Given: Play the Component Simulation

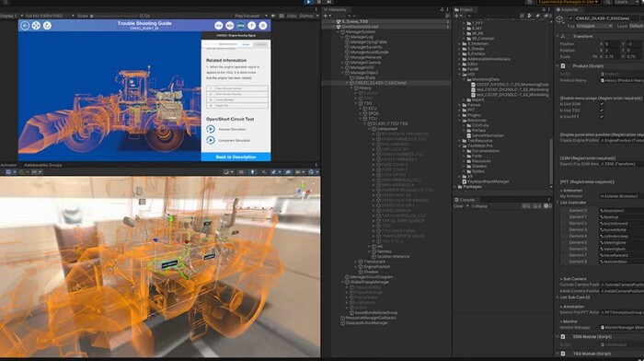Looking at the screenshot, I should (x=211, y=140).
